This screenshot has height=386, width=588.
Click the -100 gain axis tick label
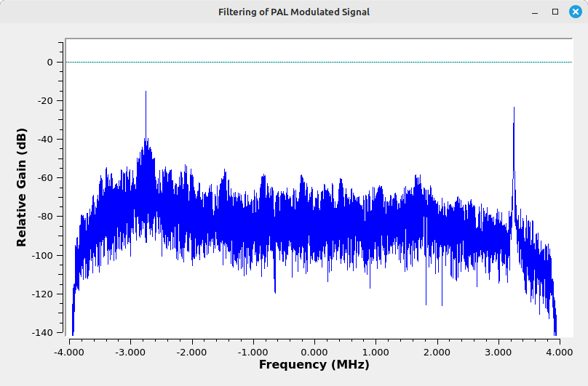coord(44,255)
